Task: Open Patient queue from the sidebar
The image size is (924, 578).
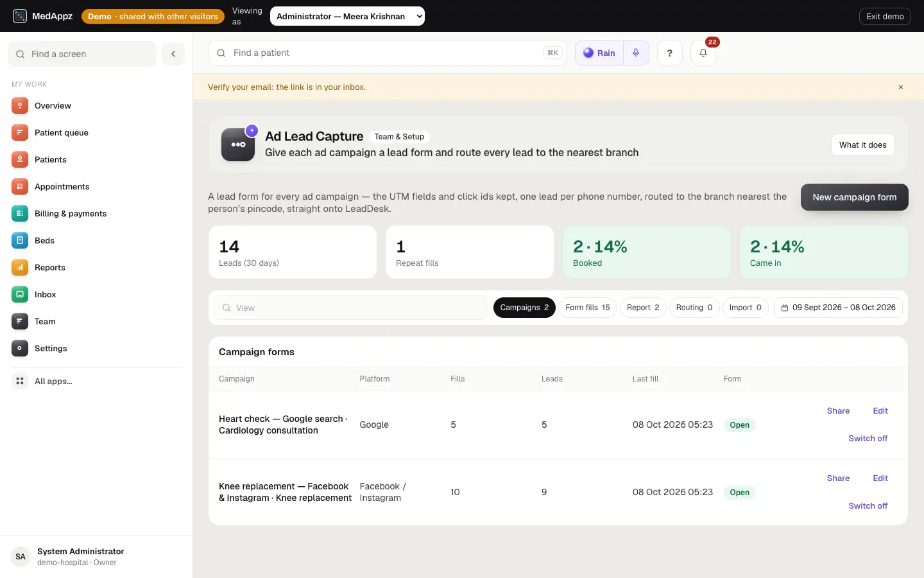Action: pos(96,133)
